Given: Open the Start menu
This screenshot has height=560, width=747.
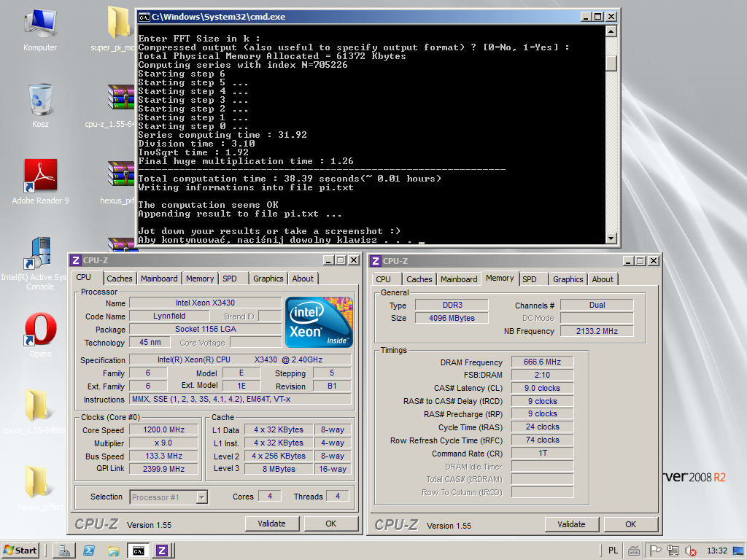Looking at the screenshot, I should 20,551.
